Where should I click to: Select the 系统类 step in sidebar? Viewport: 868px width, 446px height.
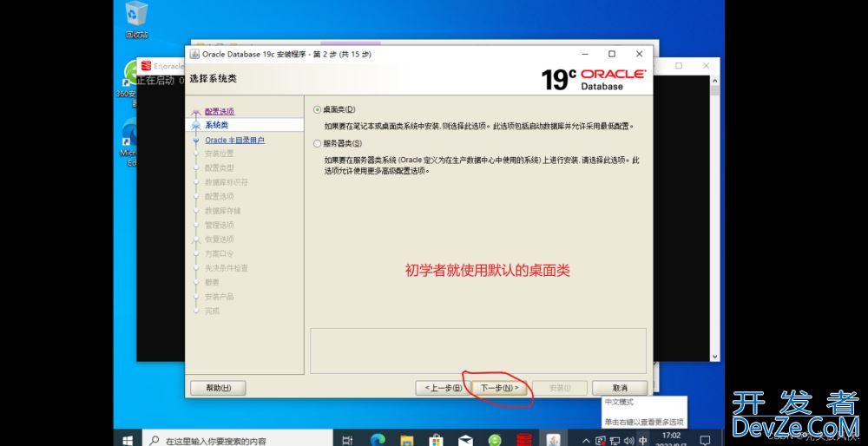point(216,125)
